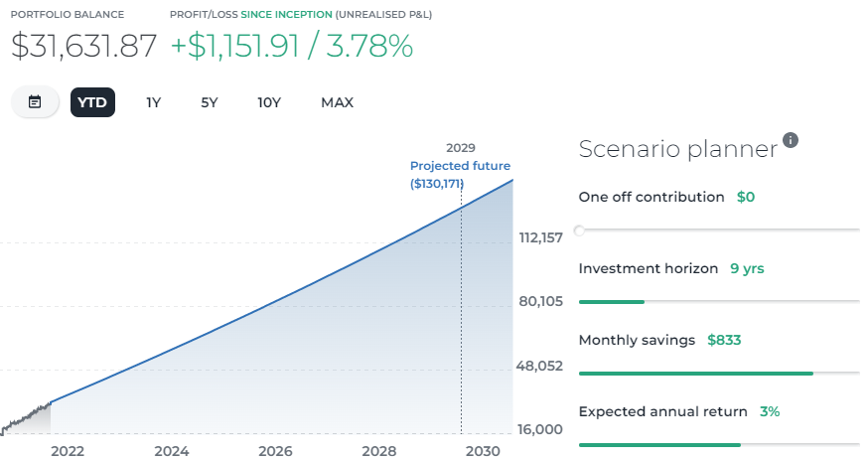The height and width of the screenshot is (460, 868).
Task: Show the MAX time range
Action: 337,102
